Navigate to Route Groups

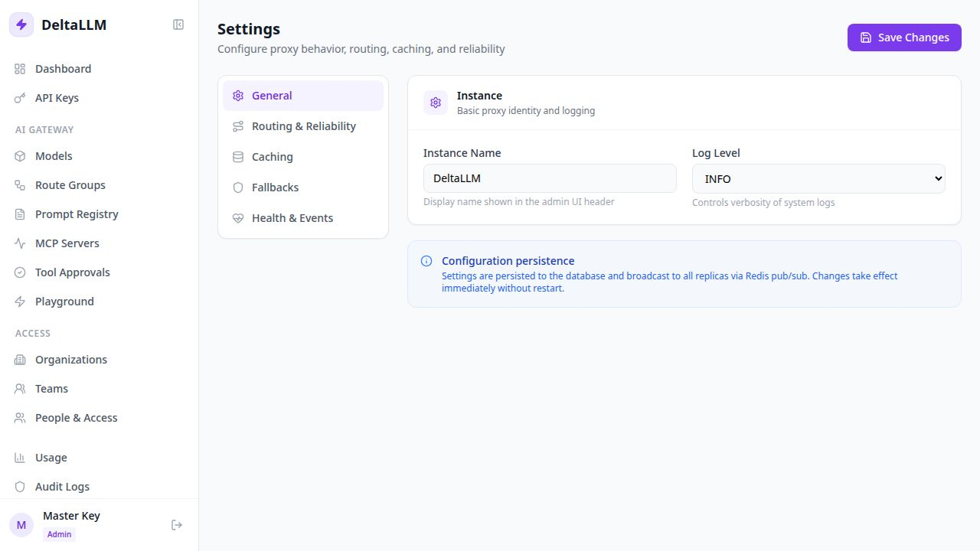coord(99,185)
